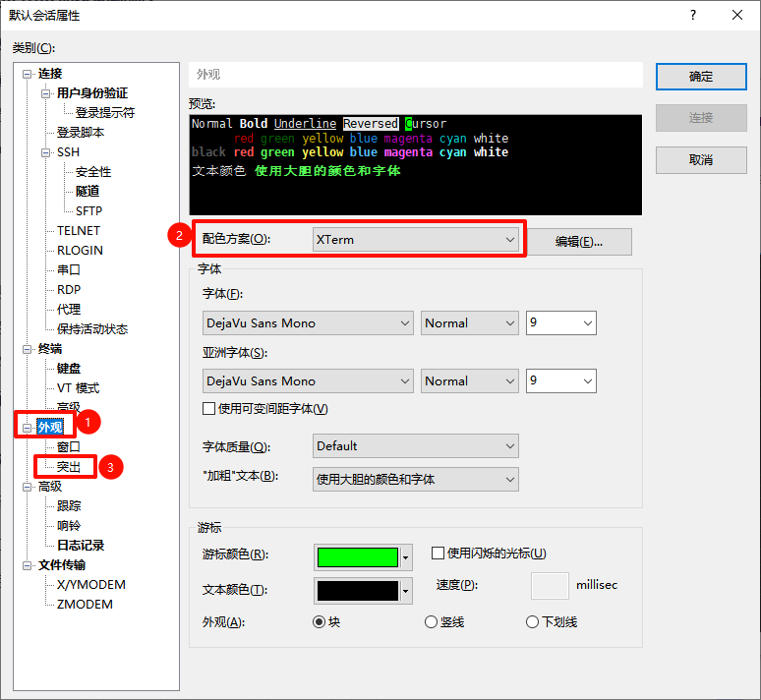Open the 游标颜色 swatch dropdown arrow
Image resolution: width=761 pixels, height=700 pixels.
(x=406, y=557)
